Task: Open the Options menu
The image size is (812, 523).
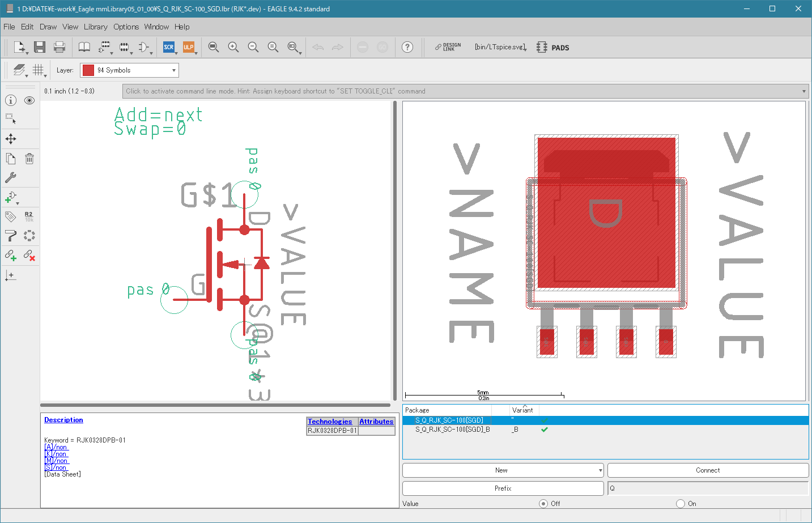Action: pyautogui.click(x=126, y=27)
